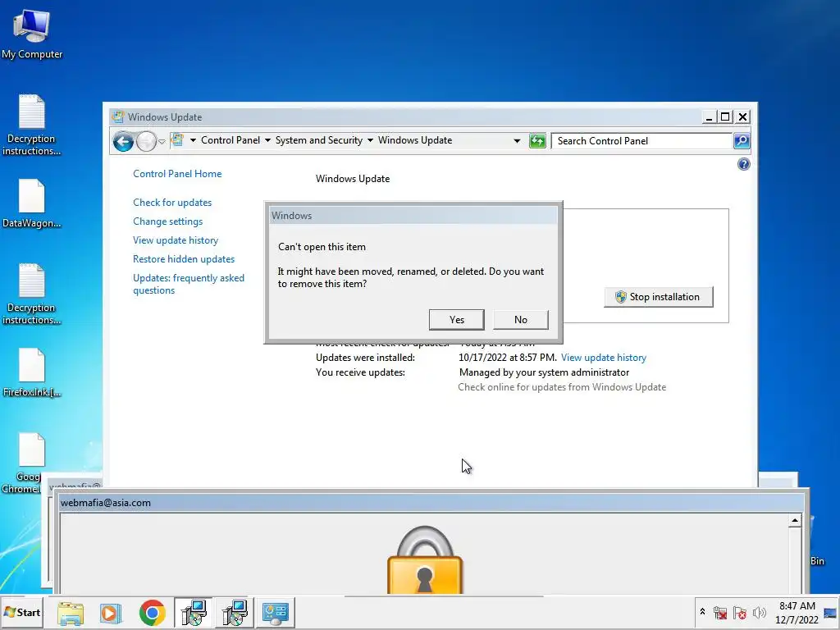Image resolution: width=840 pixels, height=630 pixels.
Task: Open the top Decryption instructions file
Action: pos(32,125)
